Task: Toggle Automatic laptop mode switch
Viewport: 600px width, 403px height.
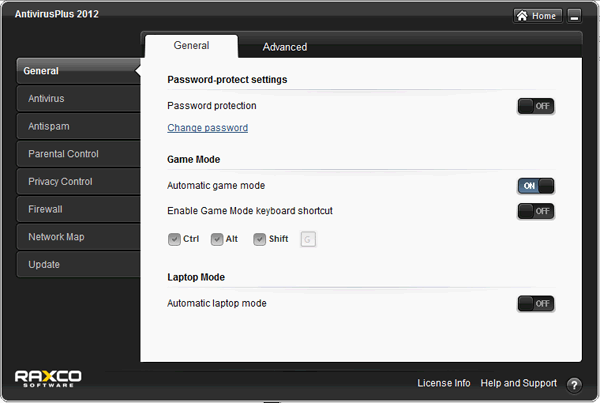Action: pyautogui.click(x=535, y=303)
